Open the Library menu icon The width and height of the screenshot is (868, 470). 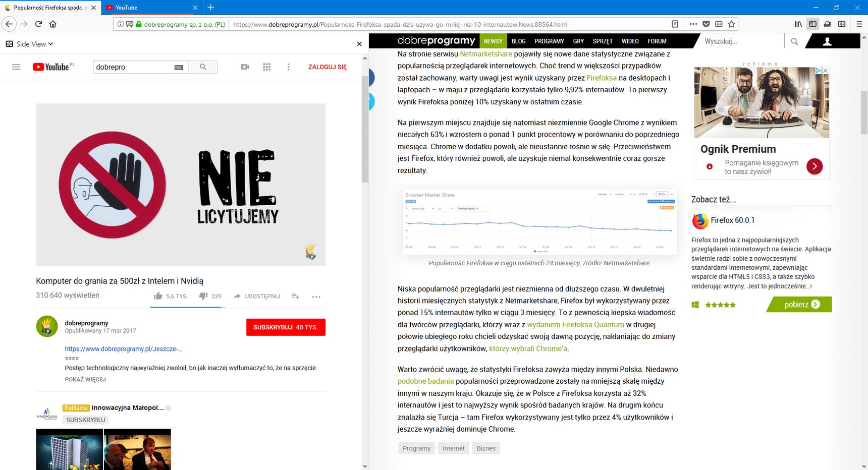[798, 24]
